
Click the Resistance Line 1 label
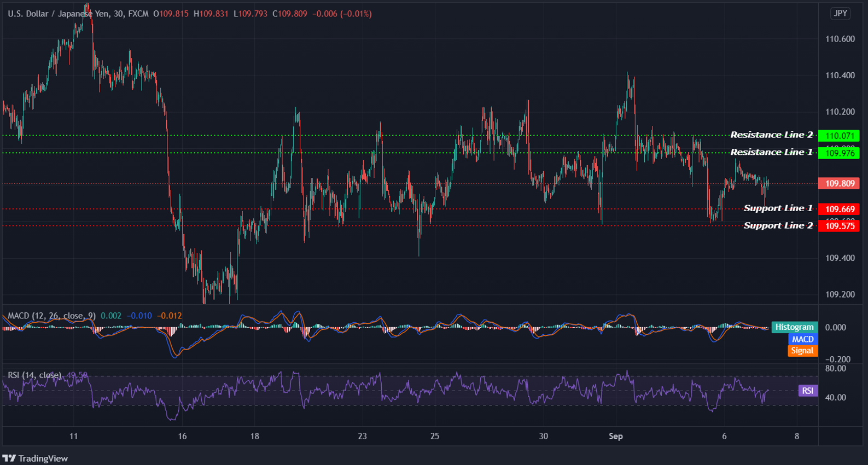[771, 152]
